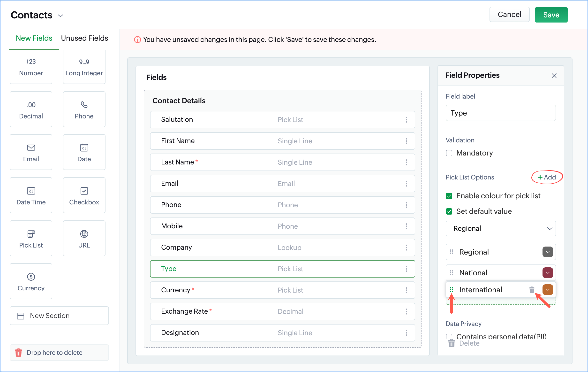This screenshot has height=372, width=588.
Task: Click the green Save button
Action: (551, 15)
